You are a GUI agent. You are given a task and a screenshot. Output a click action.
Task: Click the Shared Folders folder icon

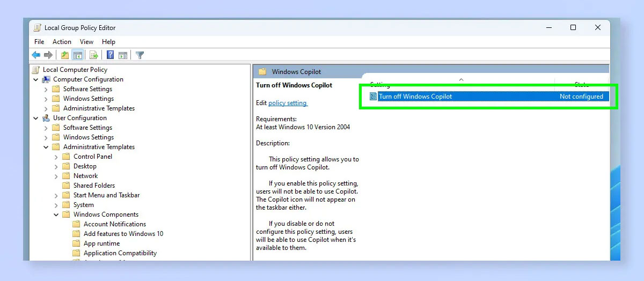(66, 186)
